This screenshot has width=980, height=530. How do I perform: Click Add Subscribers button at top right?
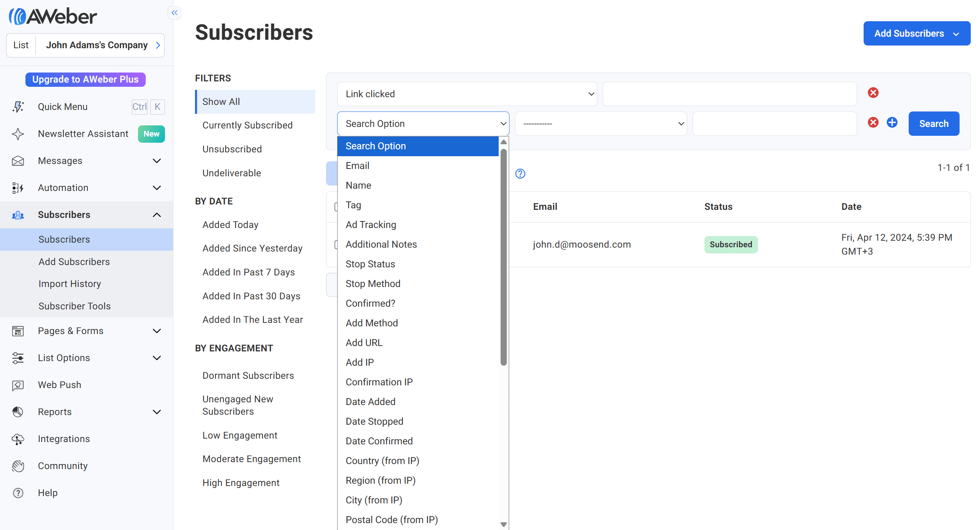916,34
